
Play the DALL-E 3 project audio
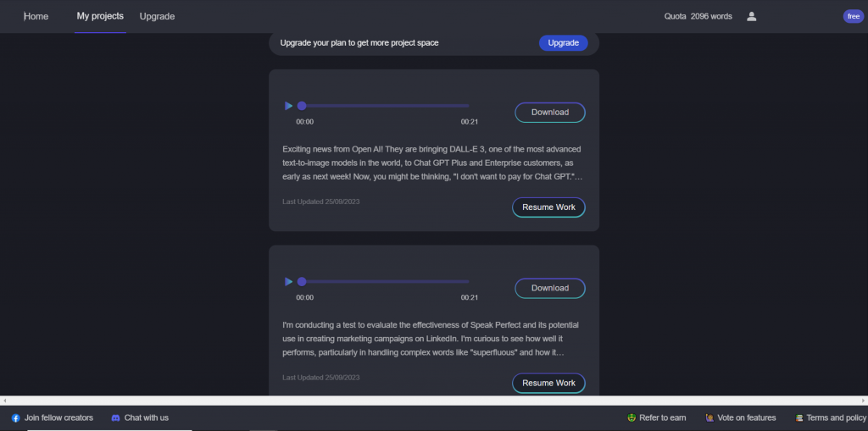click(288, 106)
